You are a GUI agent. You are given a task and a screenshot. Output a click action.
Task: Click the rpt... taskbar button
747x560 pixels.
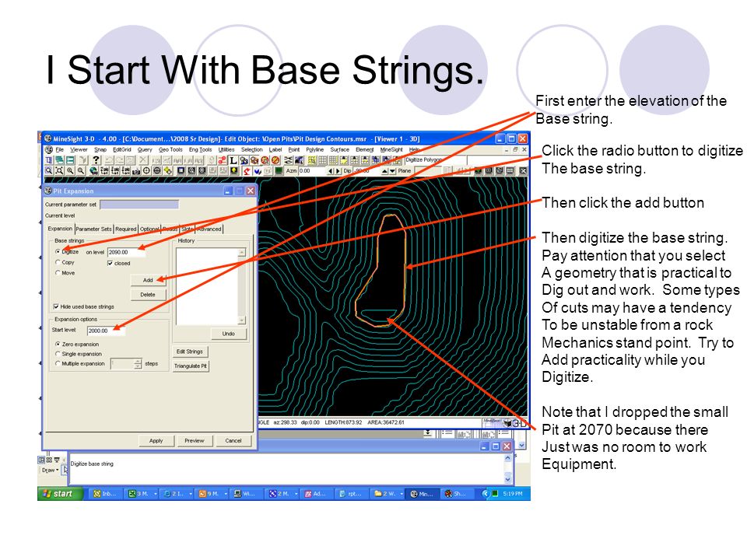[351, 494]
